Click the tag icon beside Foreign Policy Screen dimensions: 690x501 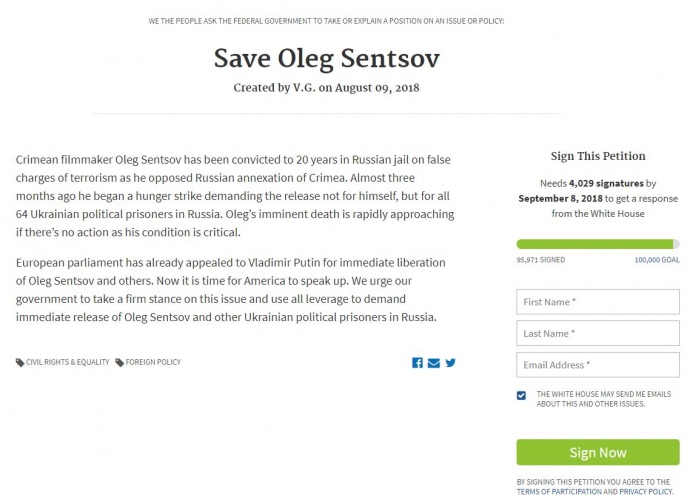point(120,362)
